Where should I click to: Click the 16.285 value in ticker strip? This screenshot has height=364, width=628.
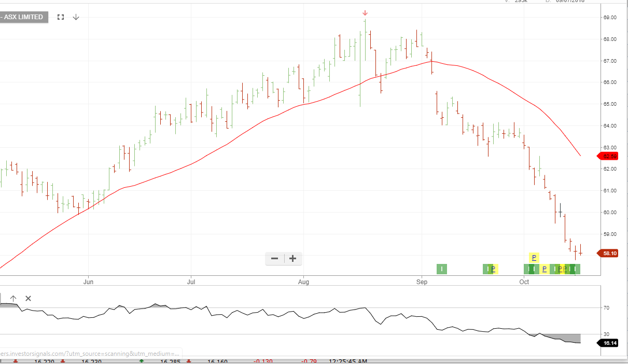click(170, 361)
